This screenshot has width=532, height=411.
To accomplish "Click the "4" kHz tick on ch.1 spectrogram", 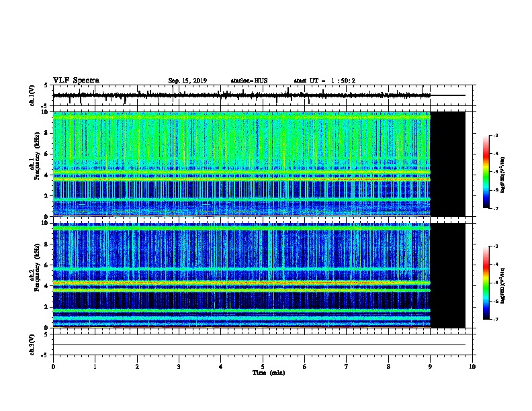I will 46,175.
